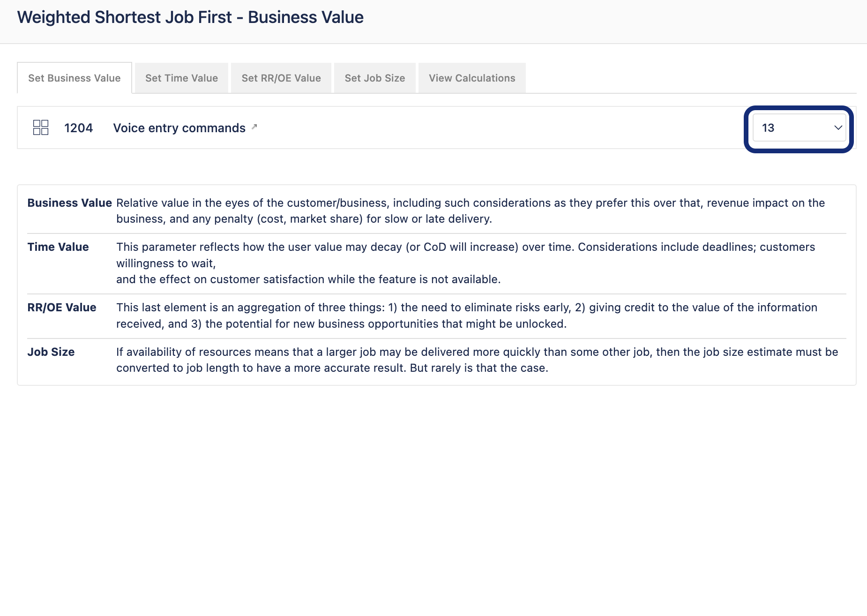Click the item number 1204
867x616 pixels.
click(78, 128)
